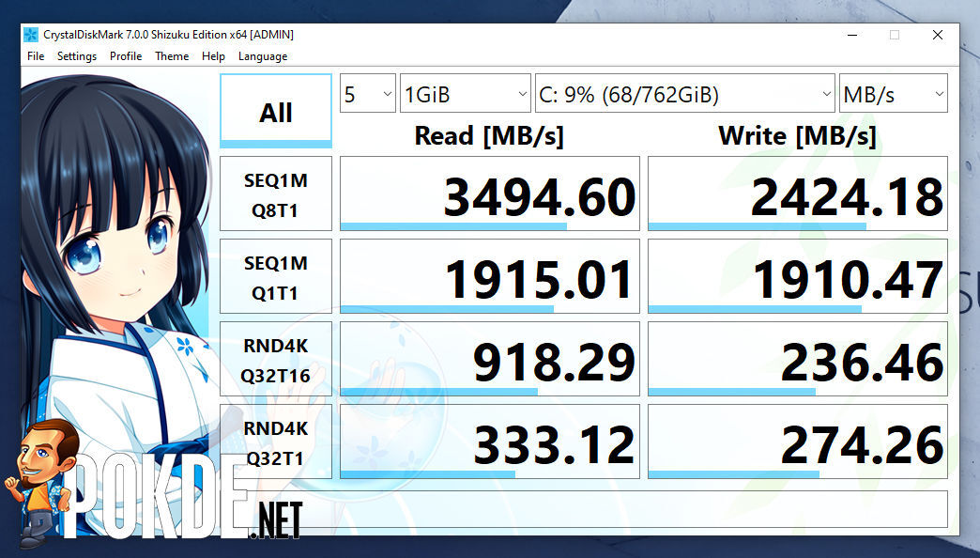
Task: Run the SEQ1M Q1T1 test
Action: point(276,276)
